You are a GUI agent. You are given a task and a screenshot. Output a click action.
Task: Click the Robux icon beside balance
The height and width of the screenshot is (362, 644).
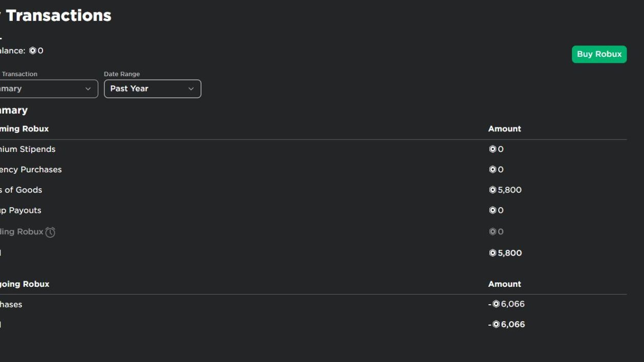tap(33, 51)
